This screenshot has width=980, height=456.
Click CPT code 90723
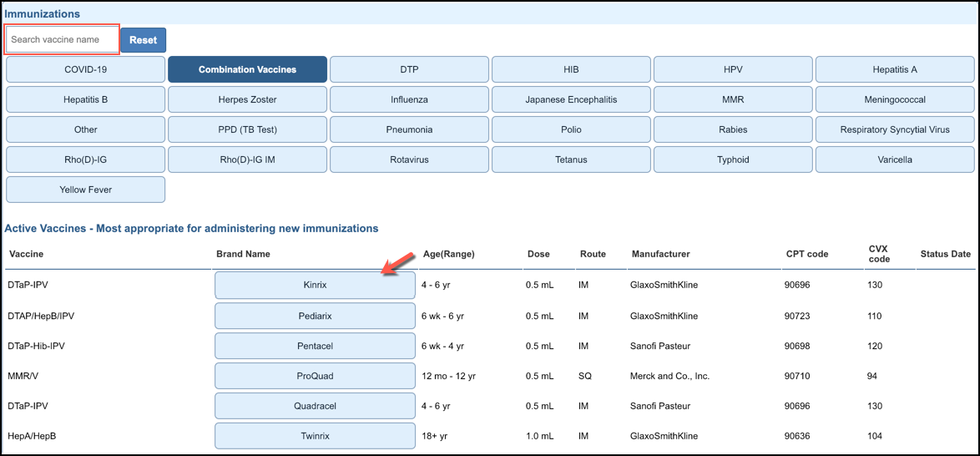tap(797, 316)
